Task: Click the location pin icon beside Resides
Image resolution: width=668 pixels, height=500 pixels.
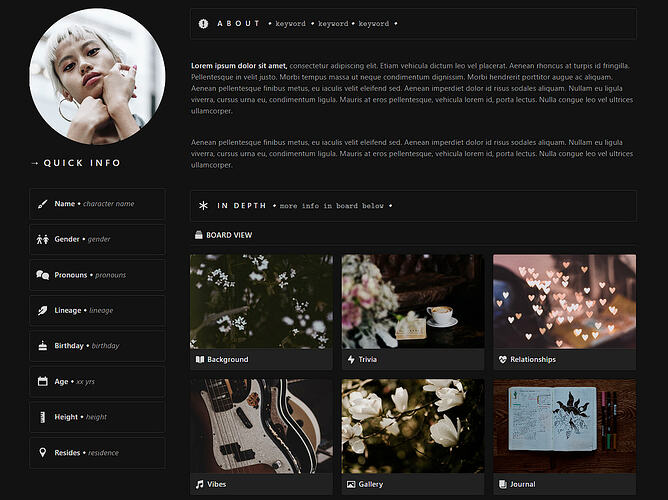Action: 42,453
